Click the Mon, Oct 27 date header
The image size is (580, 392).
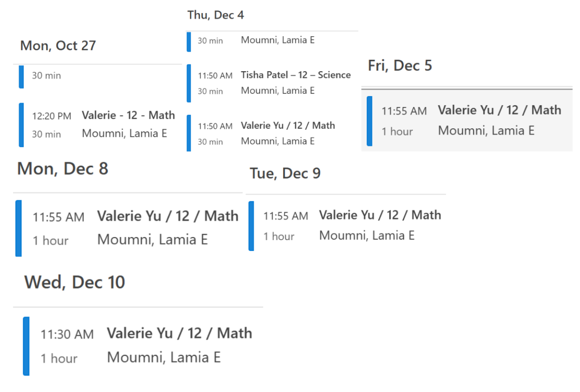58,46
